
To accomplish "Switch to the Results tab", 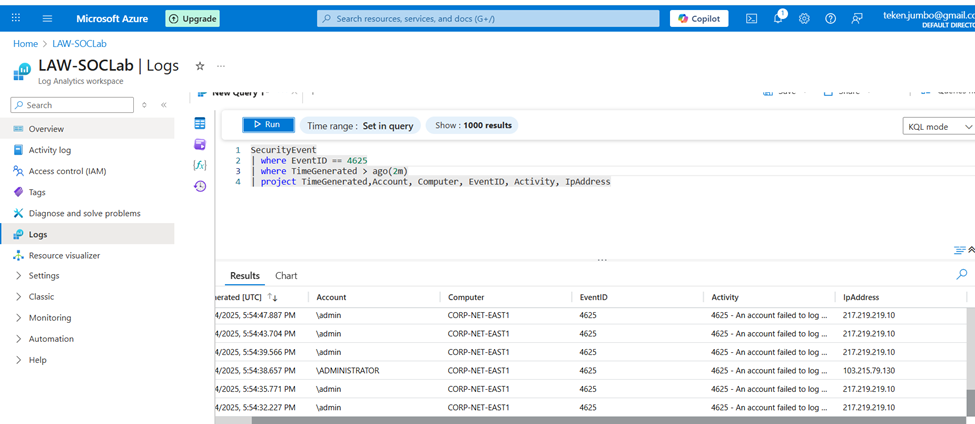I will pos(245,275).
